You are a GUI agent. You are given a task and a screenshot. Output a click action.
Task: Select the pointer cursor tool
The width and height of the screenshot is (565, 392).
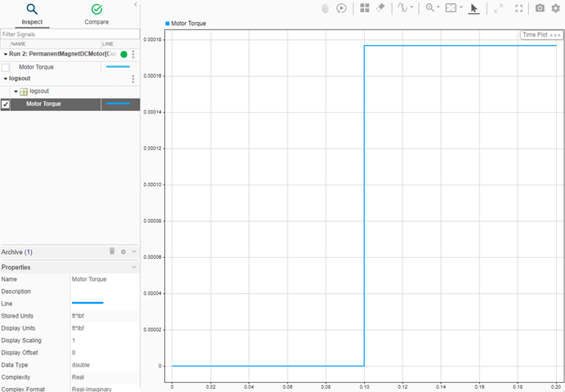pyautogui.click(x=474, y=8)
